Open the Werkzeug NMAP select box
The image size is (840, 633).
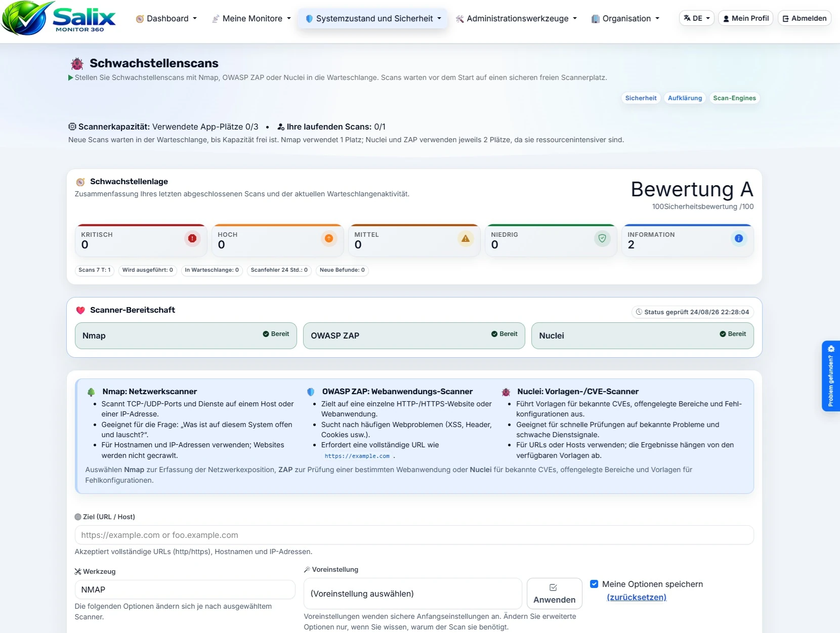click(185, 590)
